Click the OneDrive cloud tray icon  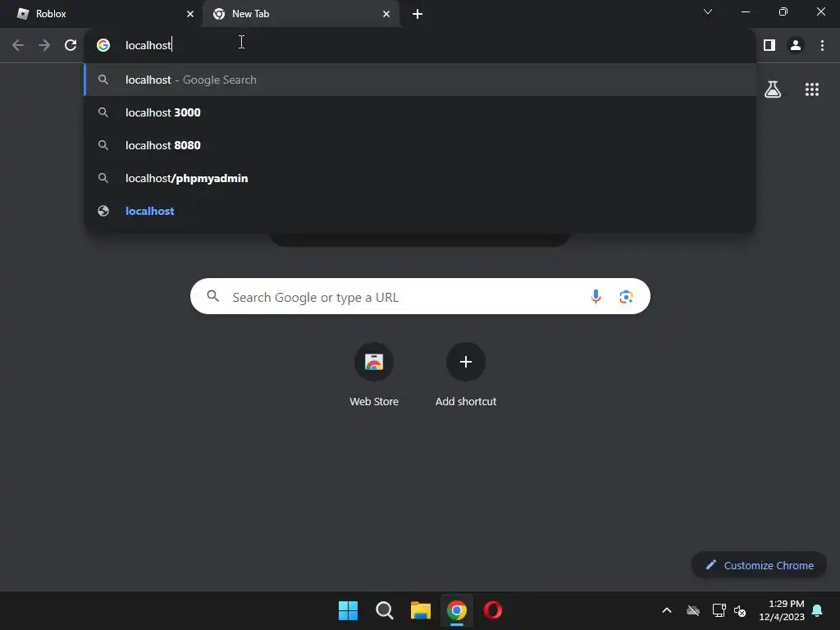click(x=693, y=610)
